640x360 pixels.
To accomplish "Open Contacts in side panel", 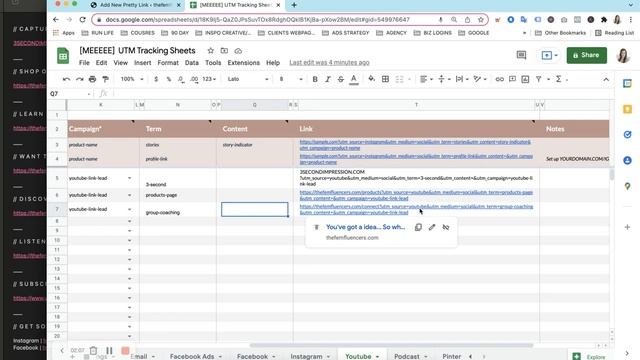I will pos(627,160).
